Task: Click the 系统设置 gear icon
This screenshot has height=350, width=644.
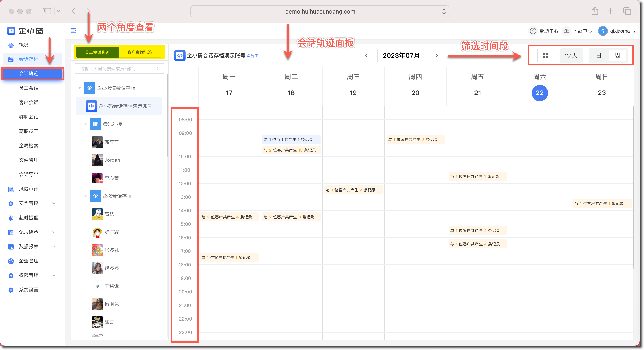Action: click(11, 290)
